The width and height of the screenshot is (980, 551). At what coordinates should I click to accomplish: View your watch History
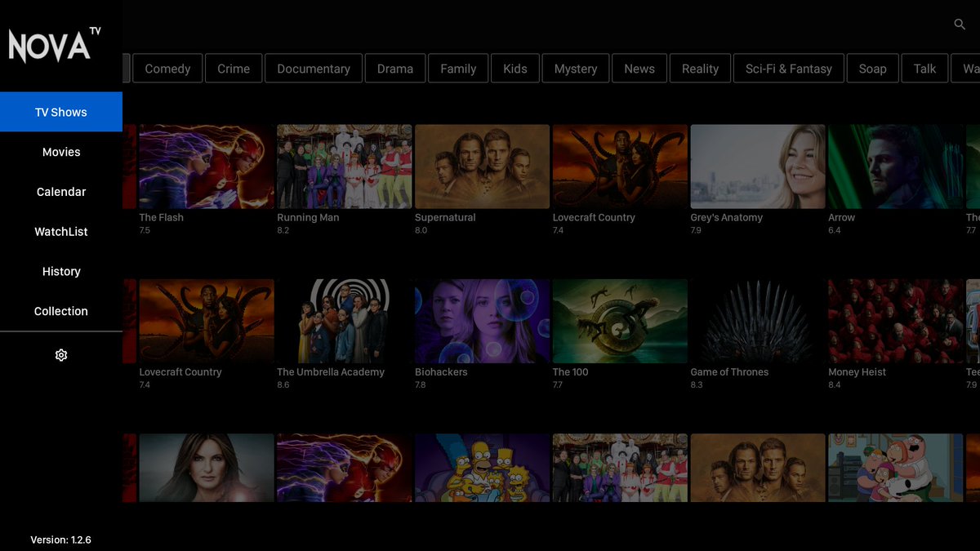point(60,271)
